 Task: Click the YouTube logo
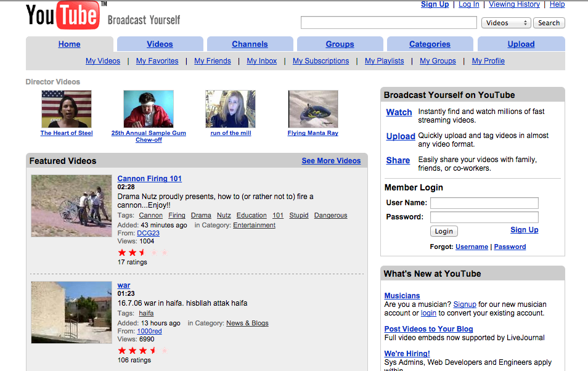(63, 15)
